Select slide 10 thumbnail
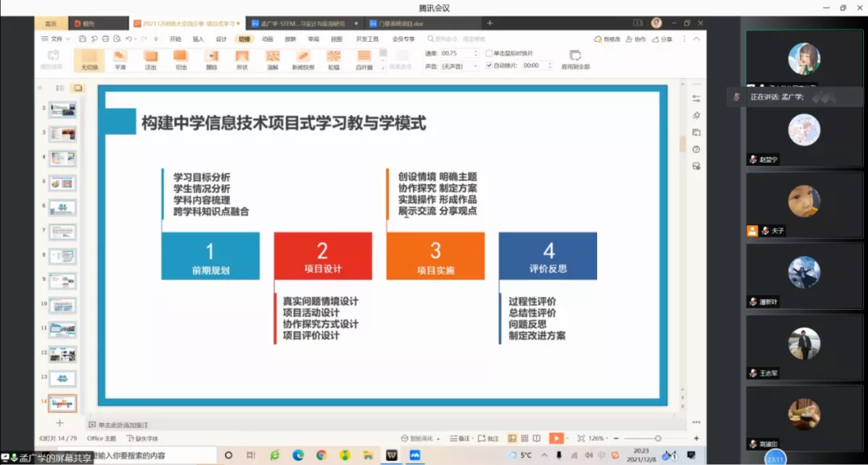This screenshot has width=868, height=465. tap(63, 306)
